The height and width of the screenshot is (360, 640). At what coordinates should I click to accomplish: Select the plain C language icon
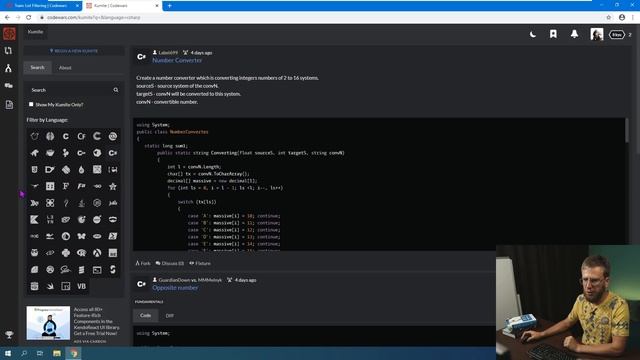(66, 136)
